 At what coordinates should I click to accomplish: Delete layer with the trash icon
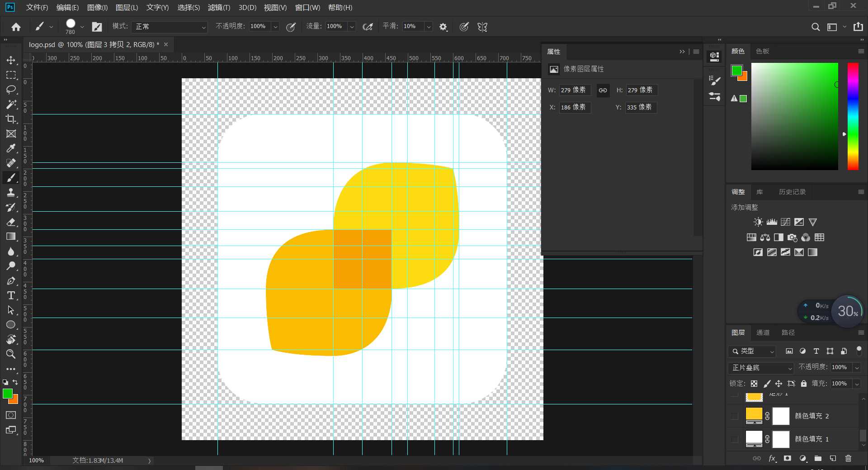[x=848, y=458]
